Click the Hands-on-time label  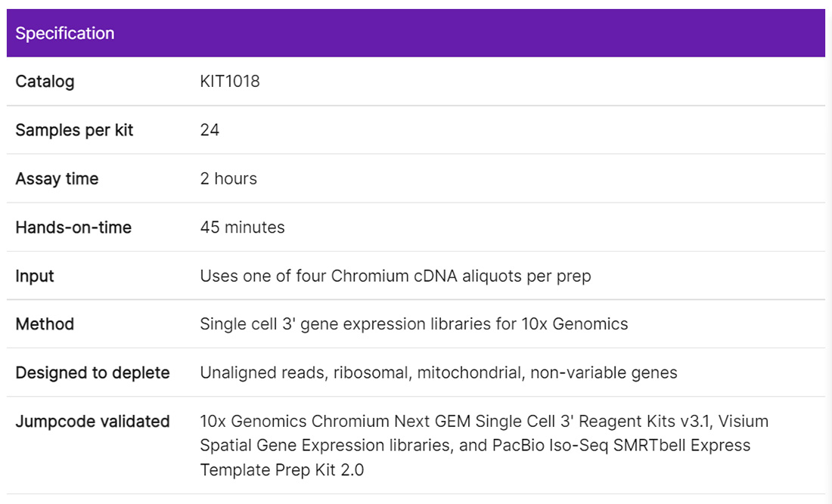point(73,227)
